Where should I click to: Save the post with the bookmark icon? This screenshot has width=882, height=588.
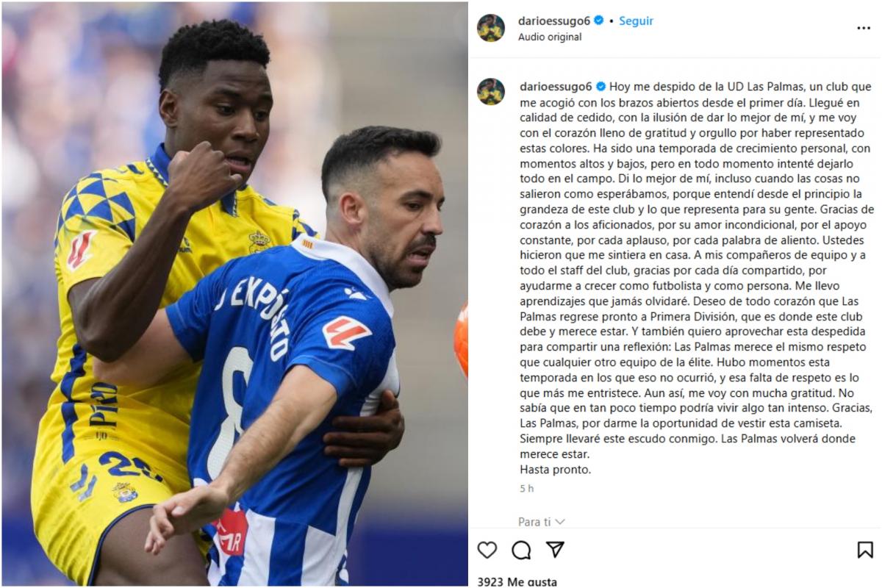coord(865,550)
